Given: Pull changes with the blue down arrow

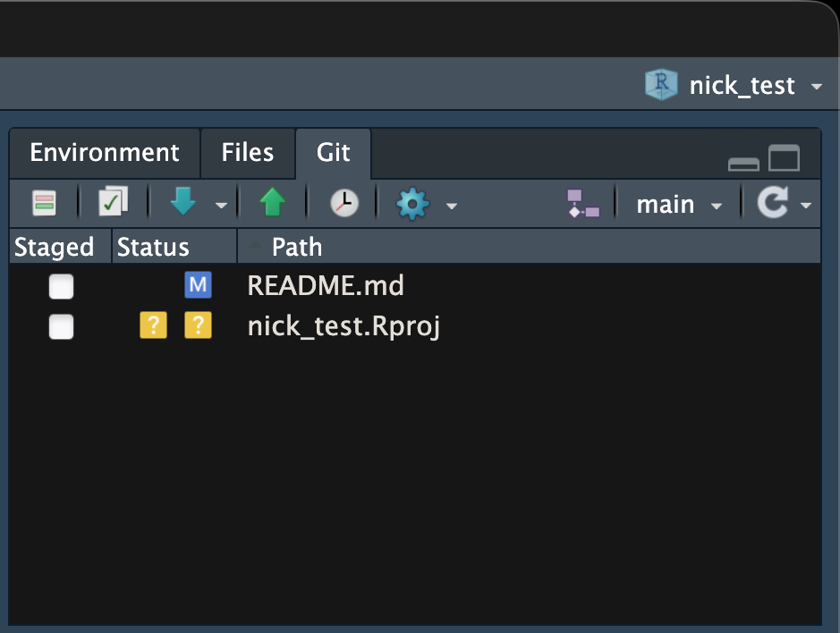Looking at the screenshot, I should tap(183, 204).
